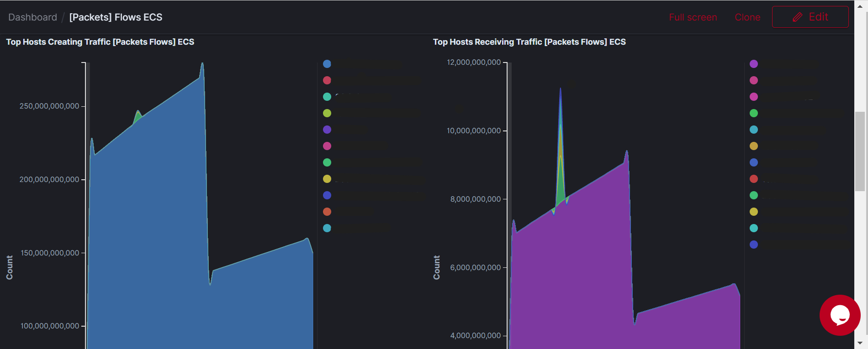Toggle orange tenth legend dot, Creating Traffic chart
868x349 pixels.
tap(327, 212)
